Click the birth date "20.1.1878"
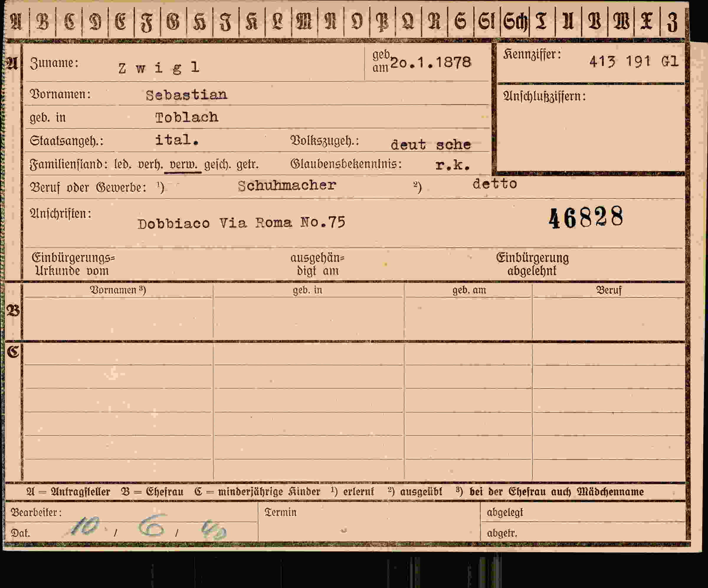 (430, 62)
